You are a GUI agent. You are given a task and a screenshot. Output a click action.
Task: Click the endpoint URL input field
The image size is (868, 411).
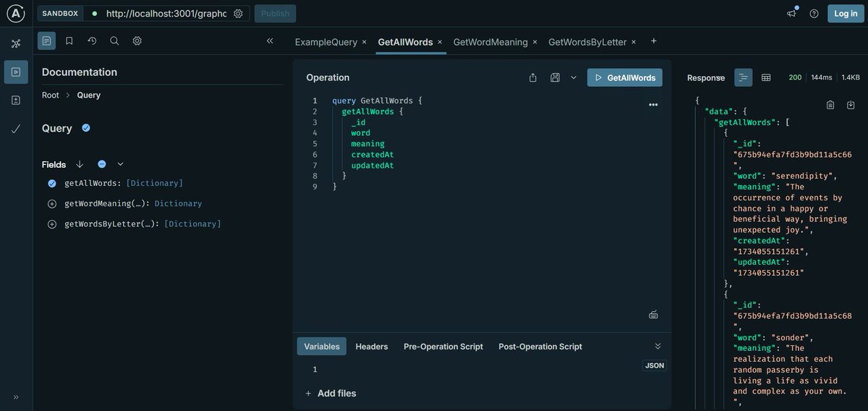166,14
